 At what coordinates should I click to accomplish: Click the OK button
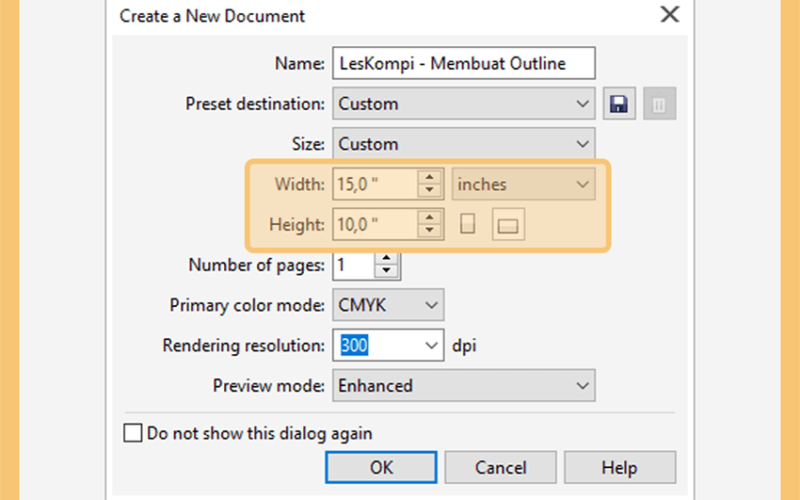(x=381, y=467)
